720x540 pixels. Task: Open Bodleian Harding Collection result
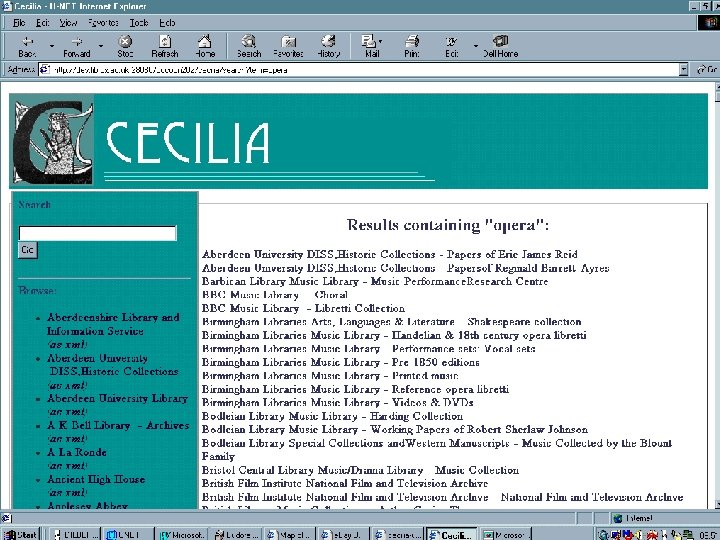click(332, 416)
